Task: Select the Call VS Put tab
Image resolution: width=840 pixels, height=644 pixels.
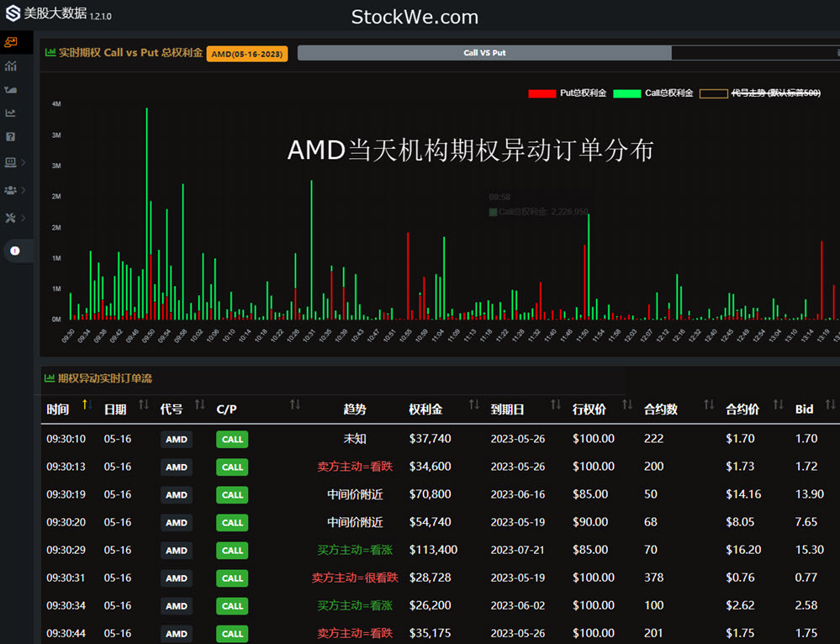Action: click(x=484, y=52)
